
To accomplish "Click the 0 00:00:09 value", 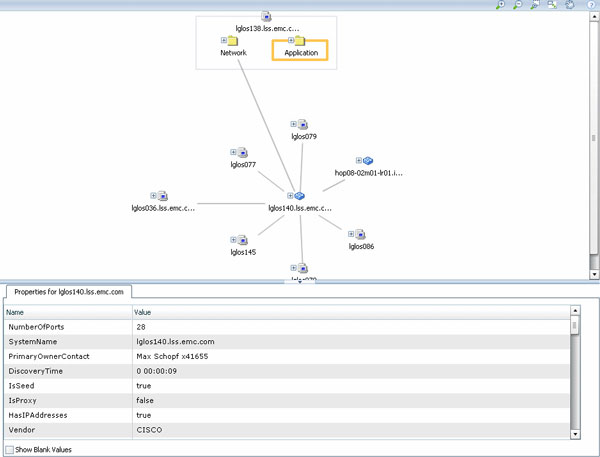I will pos(157,371).
